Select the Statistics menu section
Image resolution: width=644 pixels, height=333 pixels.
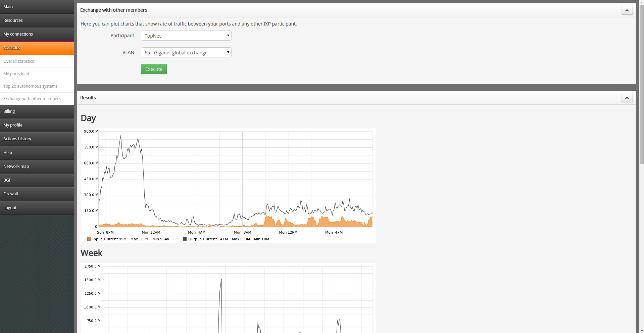point(37,48)
